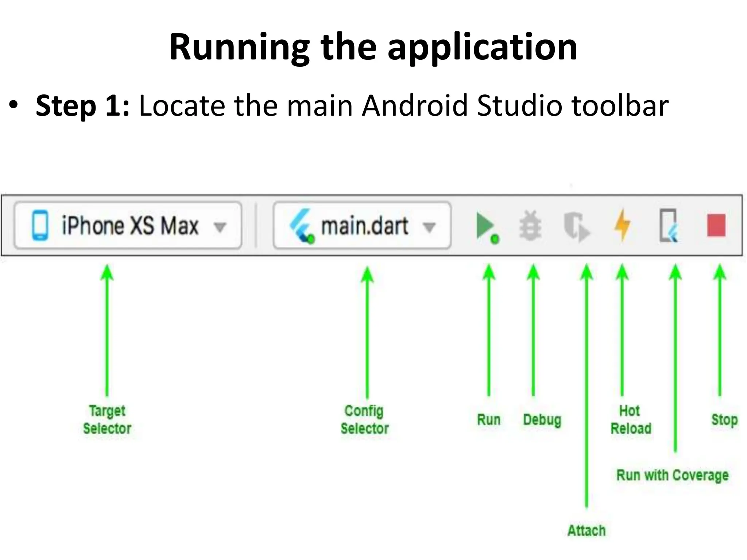Click the Flutter logo beside main.dart
This screenshot has height=560, width=747.
(301, 226)
